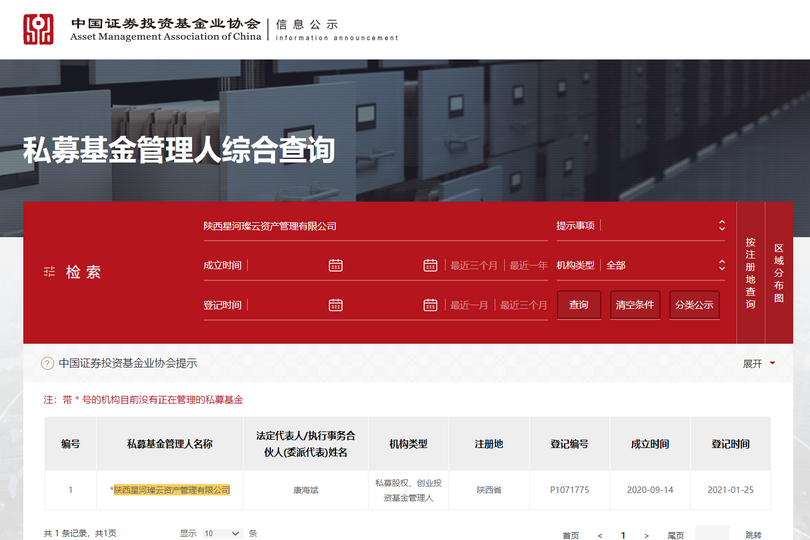Click the 清空条件 clear button
This screenshot has height=540, width=810.
tap(635, 305)
